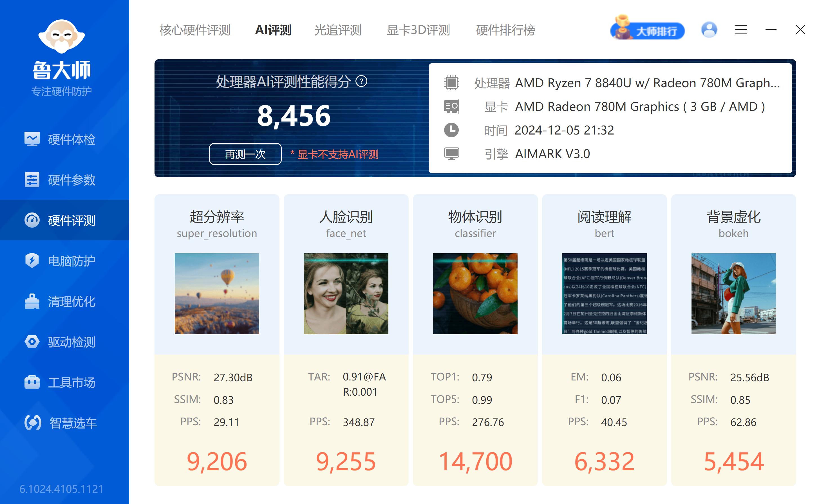
Task: Click the bert F1 value 0.07
Action: (x=611, y=400)
